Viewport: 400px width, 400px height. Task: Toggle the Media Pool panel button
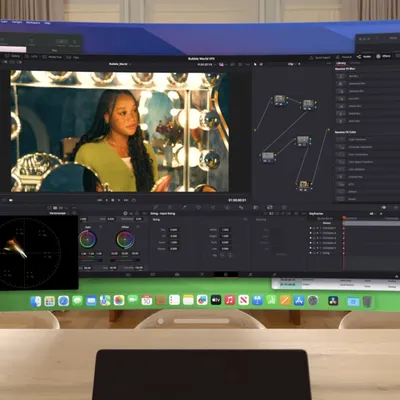tap(52, 57)
